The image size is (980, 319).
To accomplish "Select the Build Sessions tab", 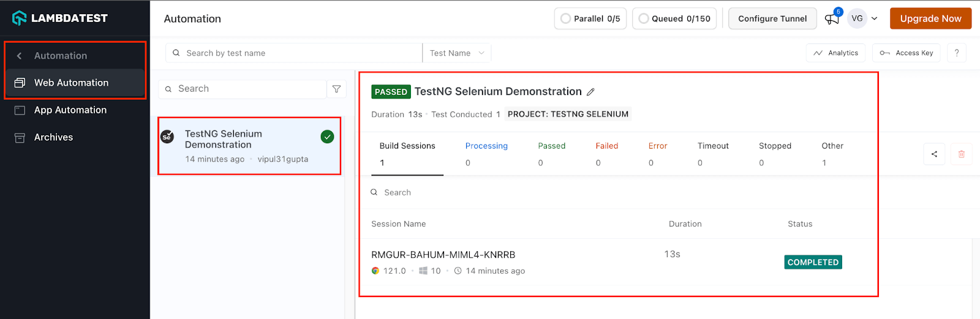I will coord(407,154).
